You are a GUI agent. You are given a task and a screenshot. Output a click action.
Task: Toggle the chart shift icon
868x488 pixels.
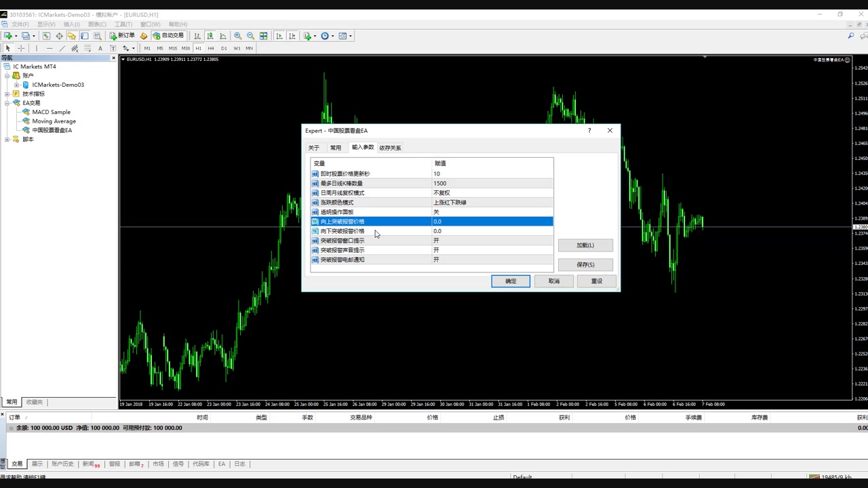(x=292, y=36)
